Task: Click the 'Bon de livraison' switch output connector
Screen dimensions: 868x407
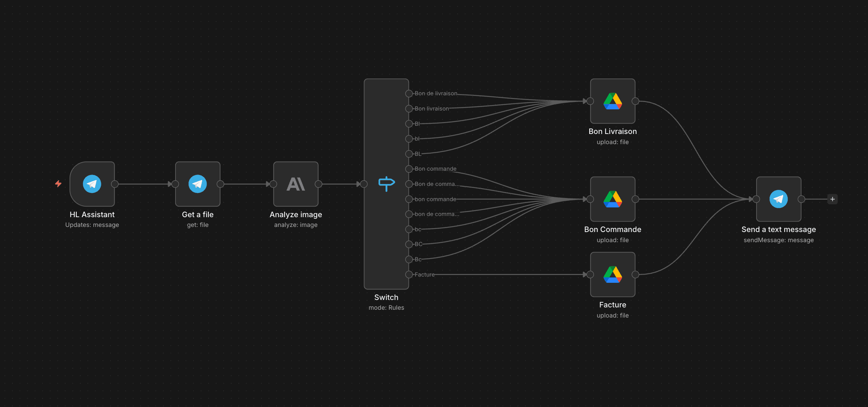Action: click(409, 94)
